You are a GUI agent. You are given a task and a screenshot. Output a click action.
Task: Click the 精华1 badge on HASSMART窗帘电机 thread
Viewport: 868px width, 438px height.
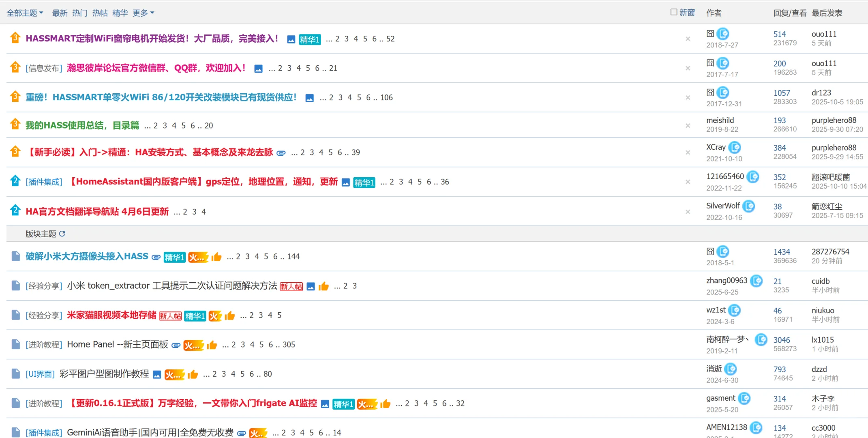click(x=310, y=39)
